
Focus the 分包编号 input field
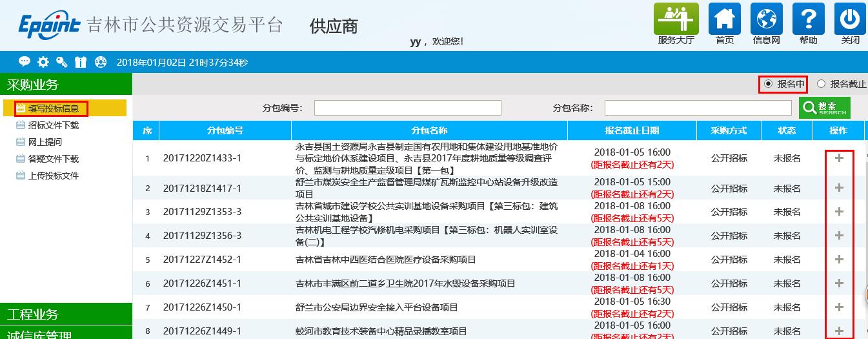click(x=408, y=108)
